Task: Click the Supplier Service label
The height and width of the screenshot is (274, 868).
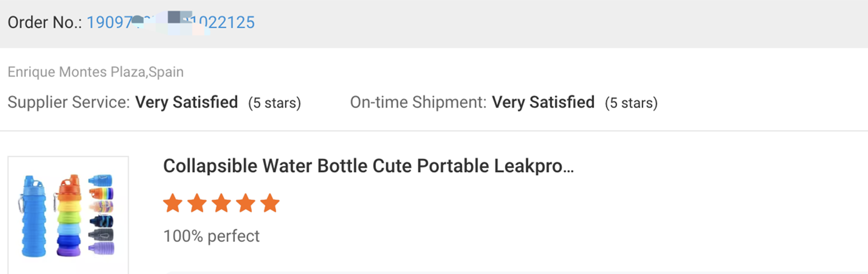Action: click(x=68, y=102)
